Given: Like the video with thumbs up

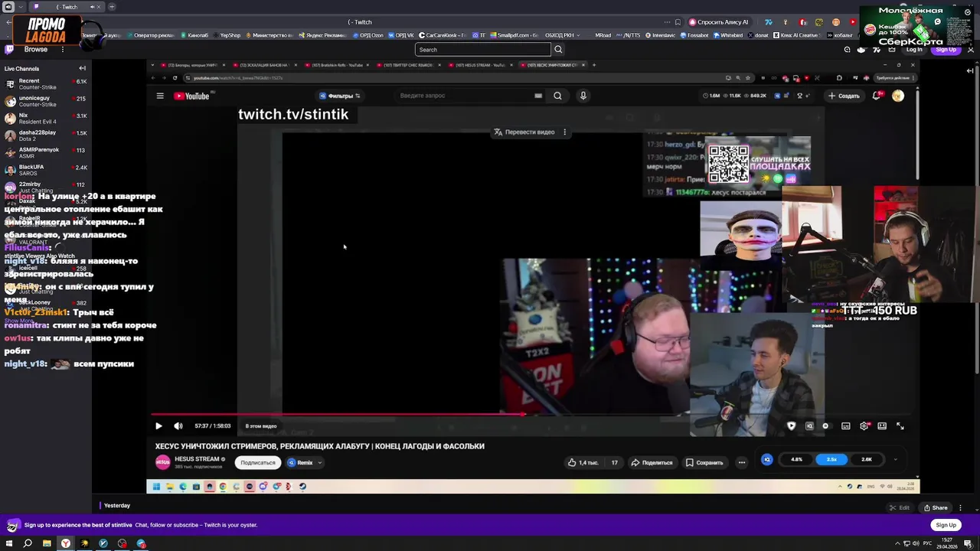Looking at the screenshot, I should click(583, 462).
